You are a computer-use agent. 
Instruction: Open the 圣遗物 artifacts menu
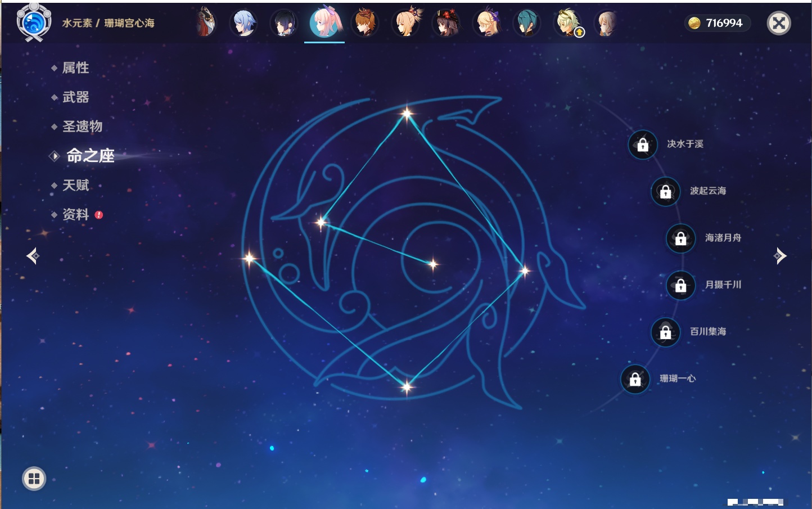point(82,127)
